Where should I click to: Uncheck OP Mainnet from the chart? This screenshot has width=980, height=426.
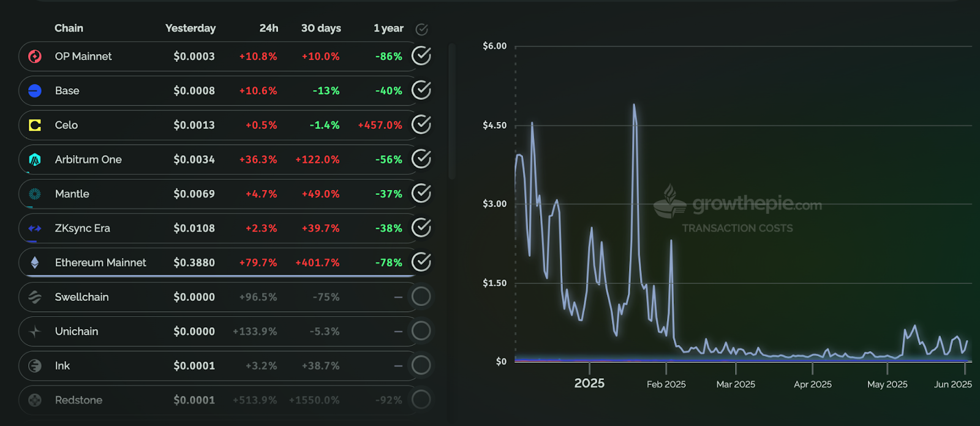(421, 56)
